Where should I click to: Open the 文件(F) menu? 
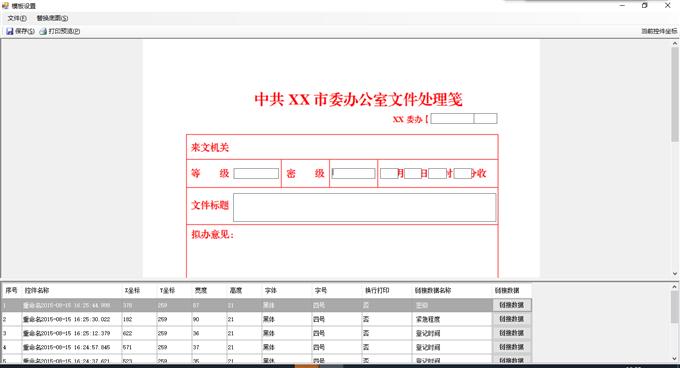17,18
